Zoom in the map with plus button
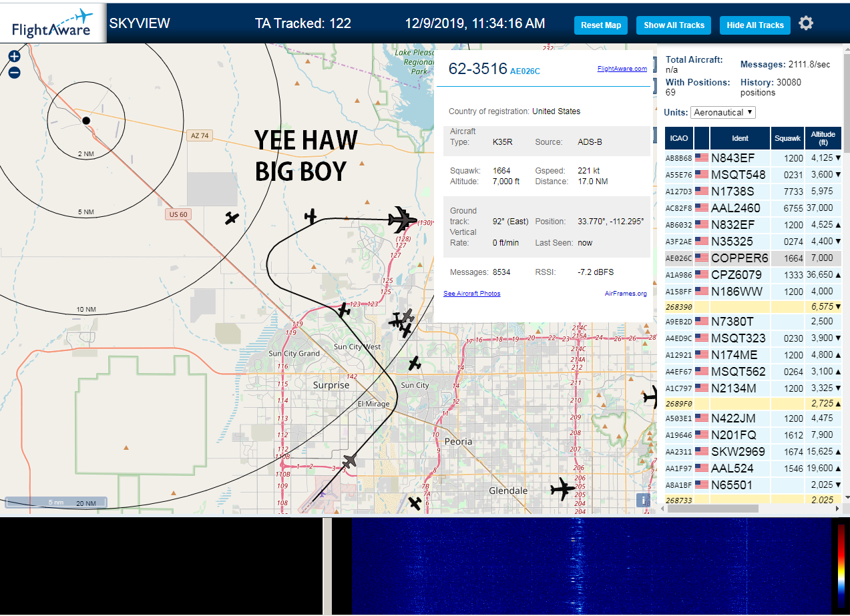Image resolution: width=850 pixels, height=616 pixels. click(x=14, y=57)
